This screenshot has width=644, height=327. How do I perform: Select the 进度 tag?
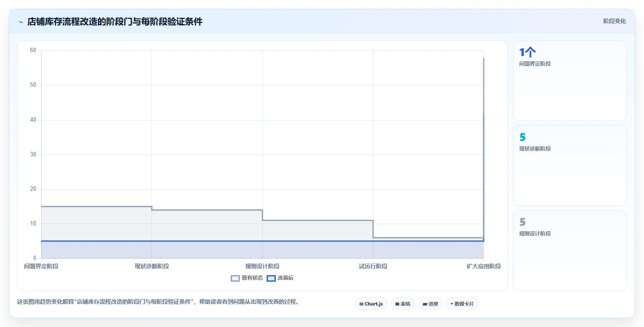(430, 303)
